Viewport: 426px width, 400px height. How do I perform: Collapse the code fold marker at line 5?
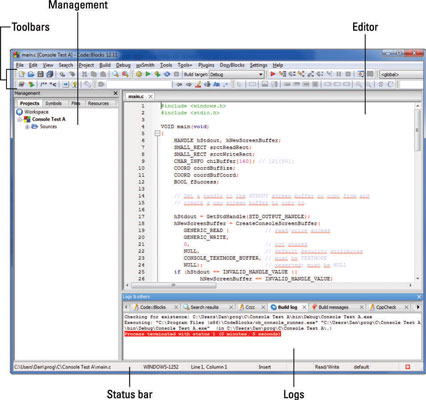coord(157,133)
